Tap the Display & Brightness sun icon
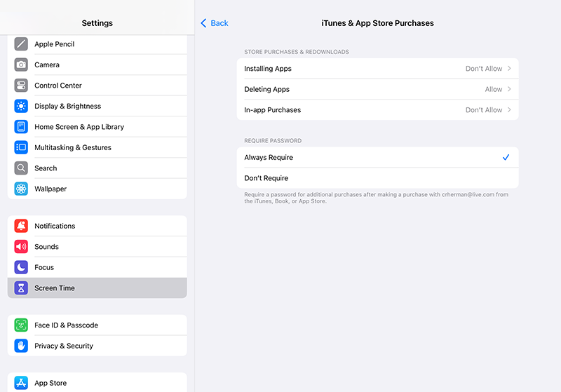This screenshot has height=392, width=561. point(21,107)
